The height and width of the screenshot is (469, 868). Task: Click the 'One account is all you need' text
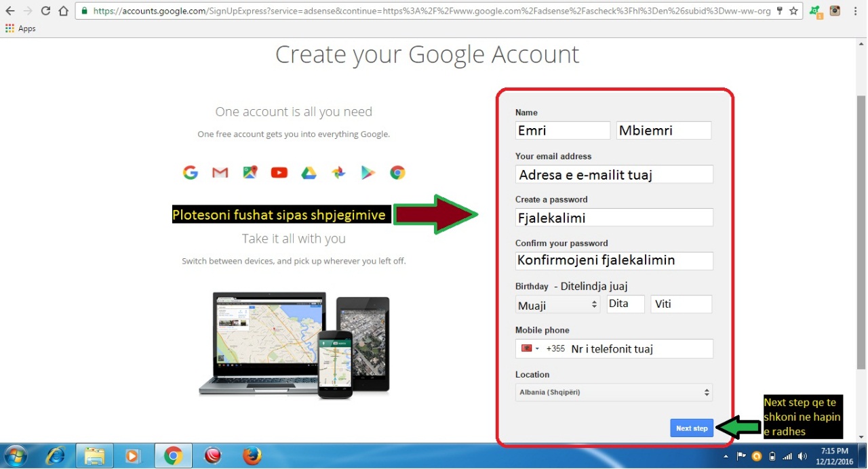tap(294, 112)
